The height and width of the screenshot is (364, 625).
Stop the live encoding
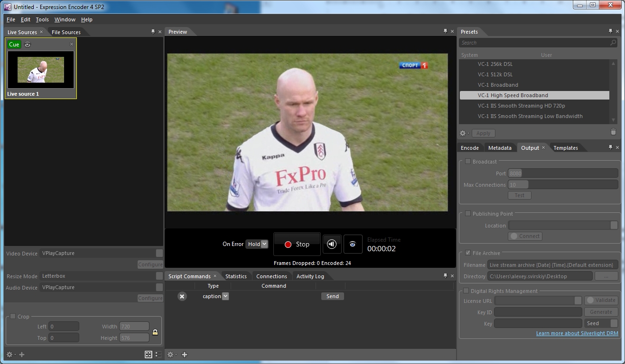point(297,244)
